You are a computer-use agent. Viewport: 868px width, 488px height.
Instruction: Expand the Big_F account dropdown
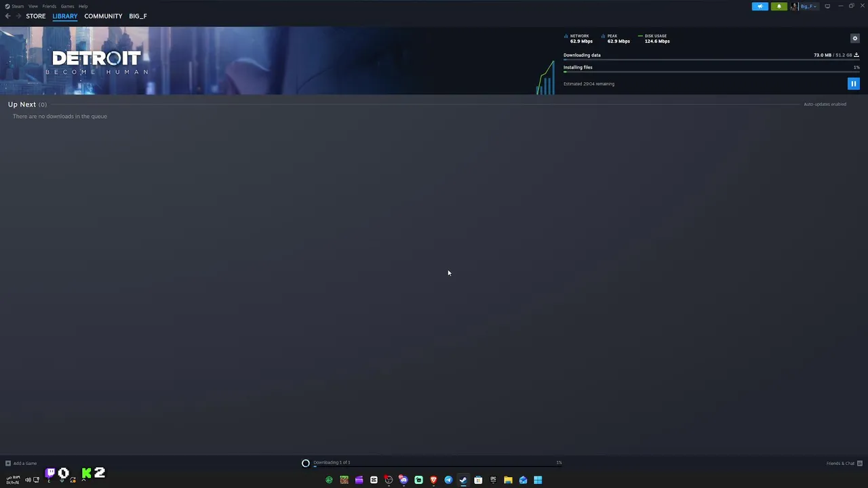[808, 6]
